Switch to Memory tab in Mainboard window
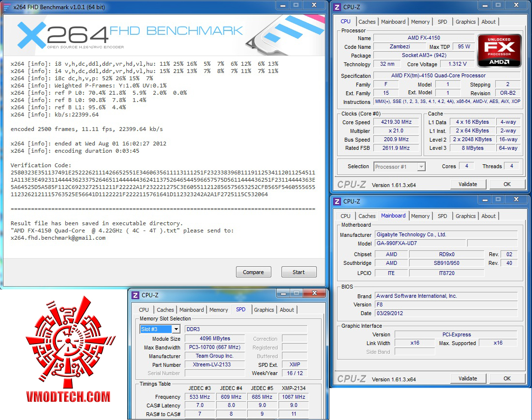 point(420,216)
